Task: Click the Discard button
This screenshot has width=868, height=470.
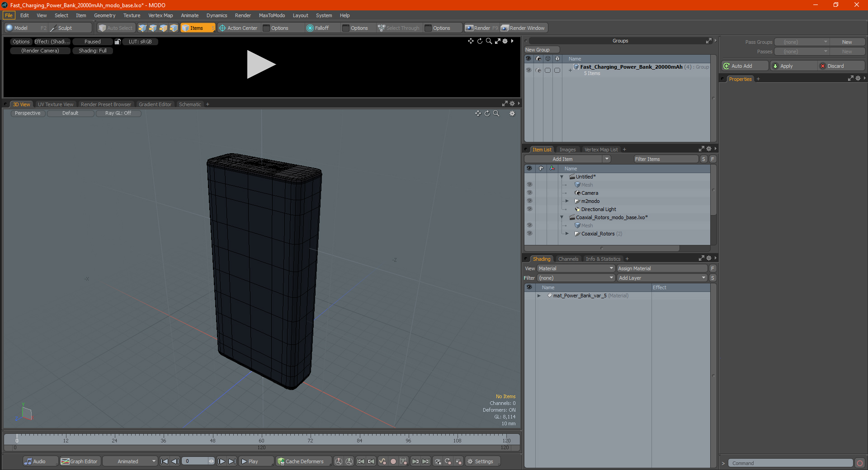Action: click(x=841, y=66)
